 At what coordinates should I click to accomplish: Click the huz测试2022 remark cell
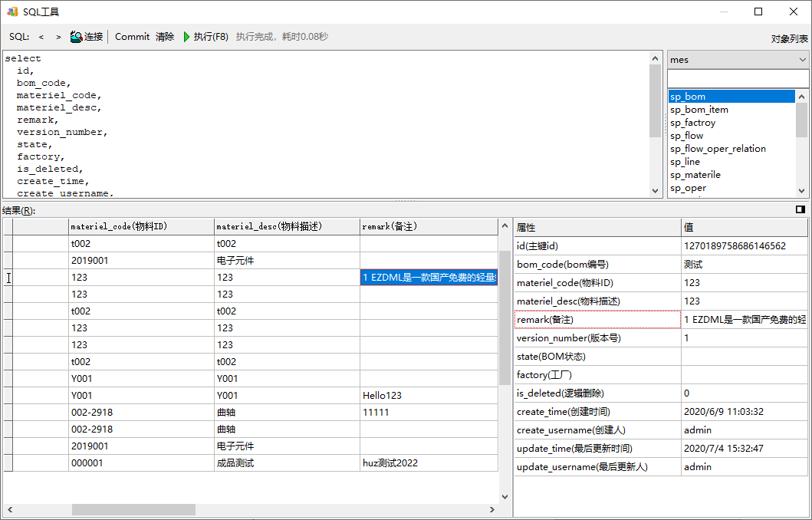pos(429,463)
